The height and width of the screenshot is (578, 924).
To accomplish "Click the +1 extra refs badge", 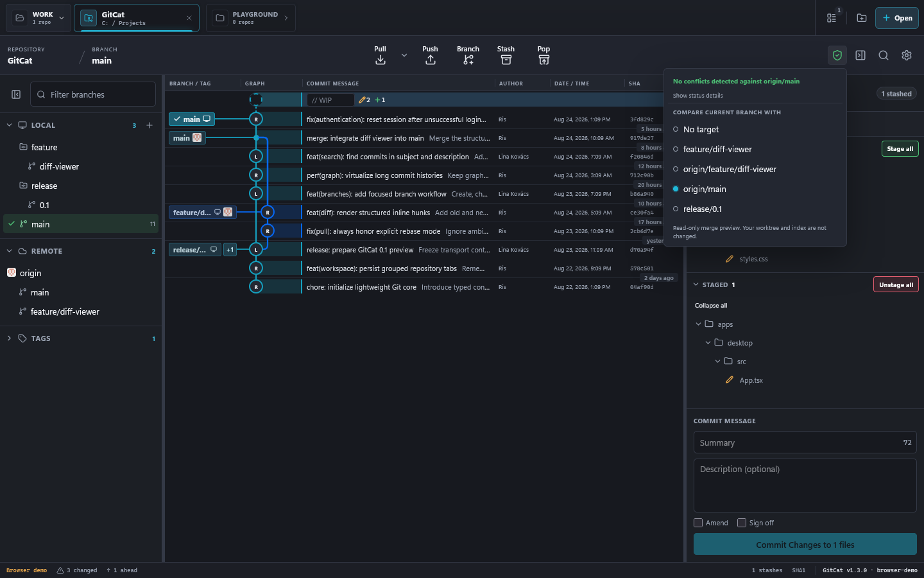I will click(x=230, y=250).
